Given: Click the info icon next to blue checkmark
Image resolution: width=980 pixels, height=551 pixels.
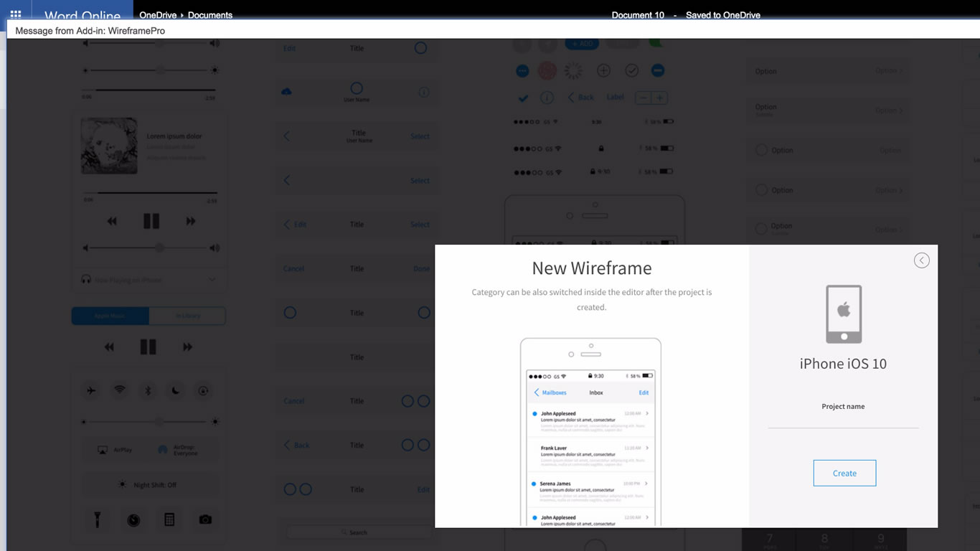Looking at the screenshot, I should coord(547,98).
